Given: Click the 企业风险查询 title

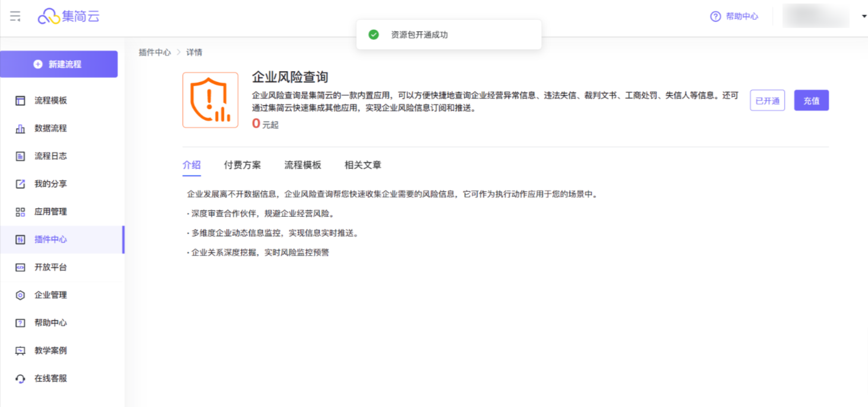Looking at the screenshot, I should [290, 77].
